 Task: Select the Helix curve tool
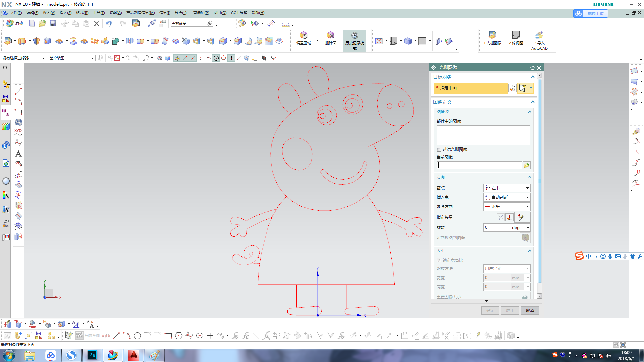(x=18, y=122)
